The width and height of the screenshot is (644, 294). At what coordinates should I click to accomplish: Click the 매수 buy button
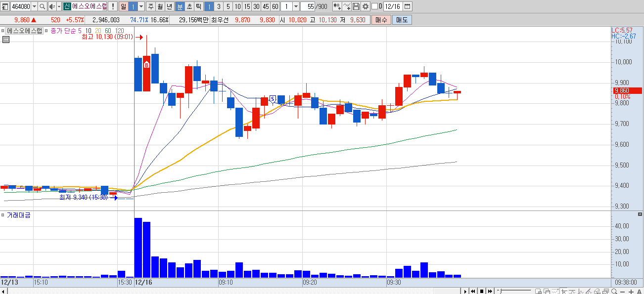[381, 20]
